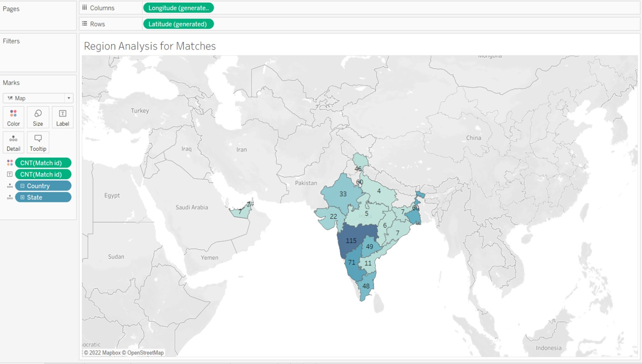The width and height of the screenshot is (642, 364).
Task: Open the Label property on the Marks card
Action: 62,117
